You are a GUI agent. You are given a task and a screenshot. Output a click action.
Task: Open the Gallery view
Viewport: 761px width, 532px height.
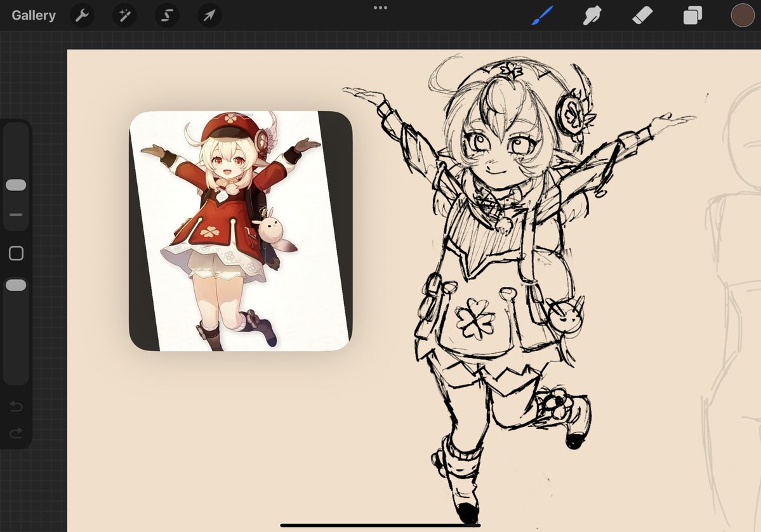click(x=34, y=15)
